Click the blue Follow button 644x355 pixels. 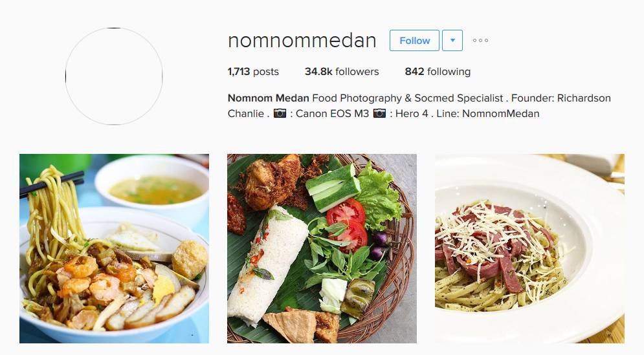click(414, 41)
